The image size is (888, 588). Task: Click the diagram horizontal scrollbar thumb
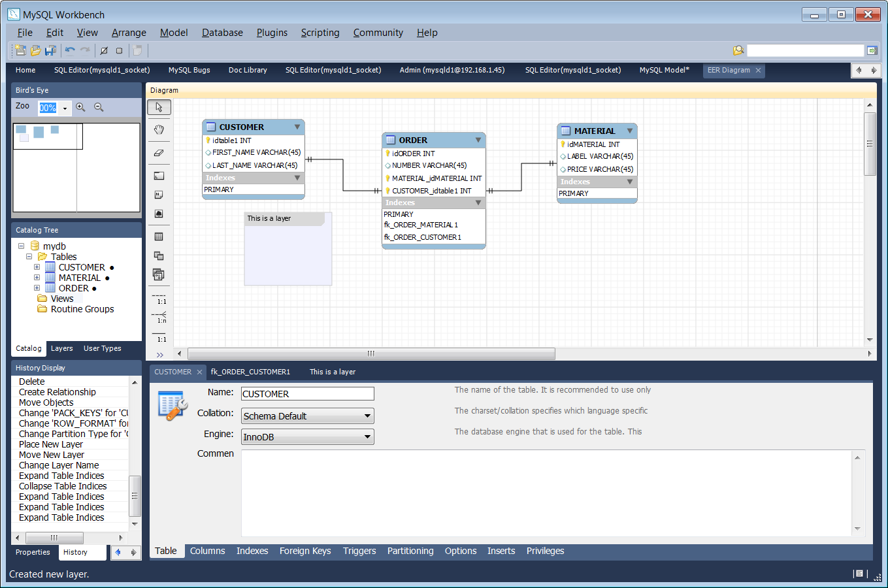pyautogui.click(x=371, y=353)
